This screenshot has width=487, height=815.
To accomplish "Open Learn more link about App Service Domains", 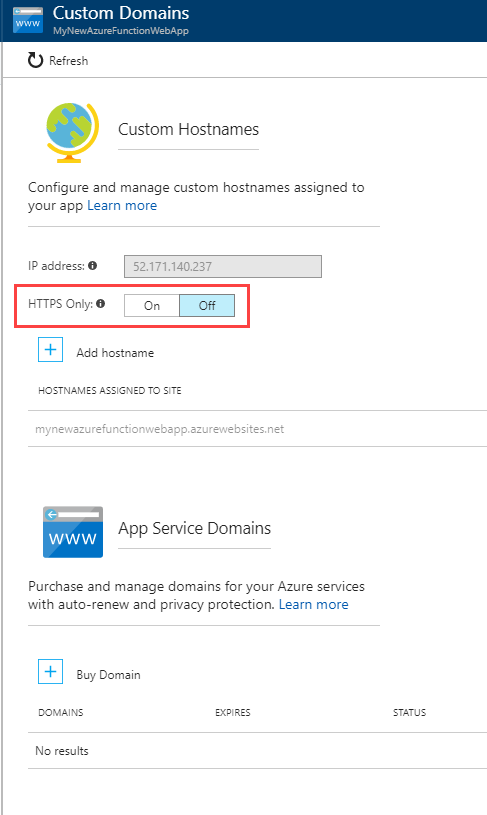I will click(313, 604).
